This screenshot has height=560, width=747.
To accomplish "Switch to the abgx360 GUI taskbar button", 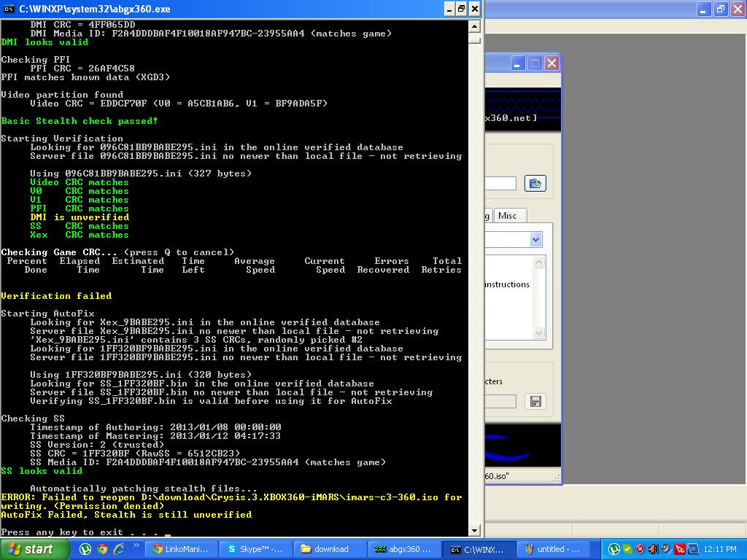I will pyautogui.click(x=404, y=549).
